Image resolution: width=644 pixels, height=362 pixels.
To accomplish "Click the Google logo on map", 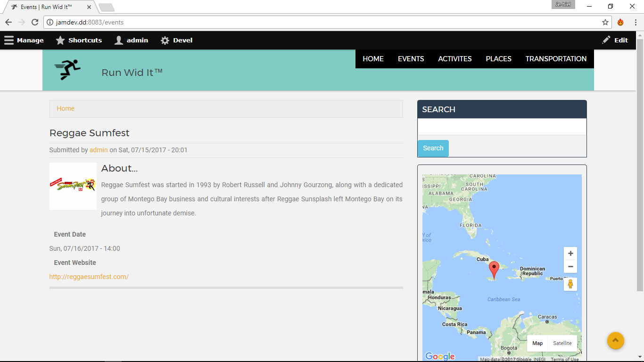I will tap(440, 357).
